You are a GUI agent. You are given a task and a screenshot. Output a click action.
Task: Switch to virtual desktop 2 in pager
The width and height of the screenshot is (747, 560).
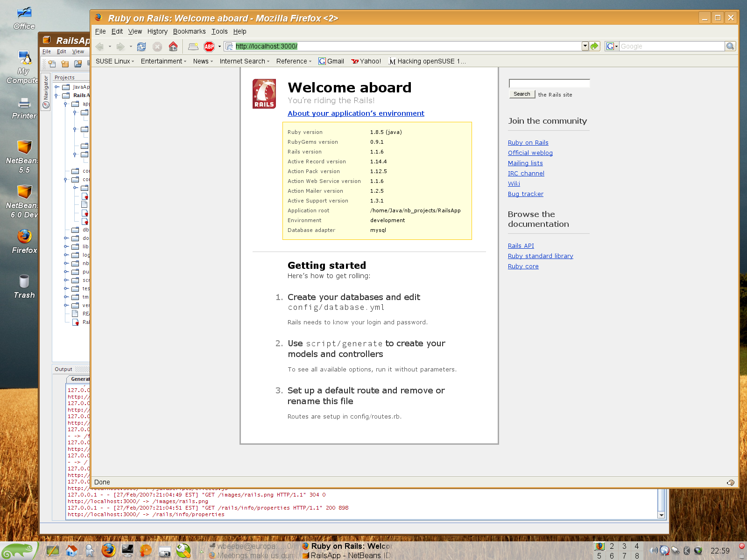pos(612,546)
